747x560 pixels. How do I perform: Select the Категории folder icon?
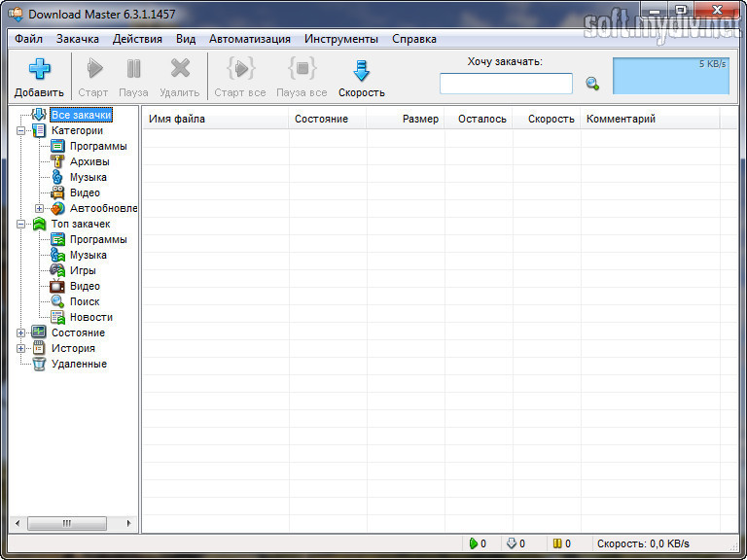pyautogui.click(x=39, y=130)
